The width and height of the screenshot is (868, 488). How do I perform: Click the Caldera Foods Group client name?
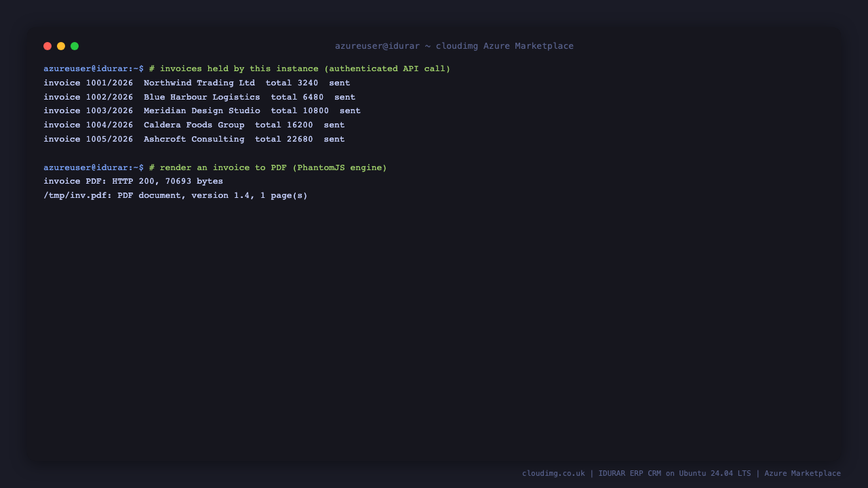(194, 125)
